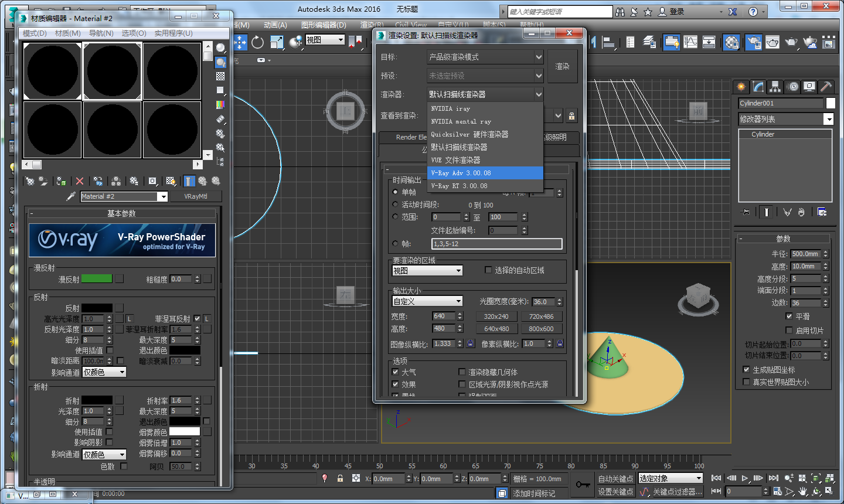The image size is (844, 504).
Task: Click the black 反射 color swatch
Action: coord(97,308)
